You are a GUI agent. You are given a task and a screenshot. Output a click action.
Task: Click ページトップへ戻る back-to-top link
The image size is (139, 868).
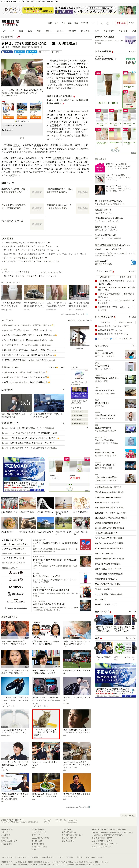pos(128,816)
